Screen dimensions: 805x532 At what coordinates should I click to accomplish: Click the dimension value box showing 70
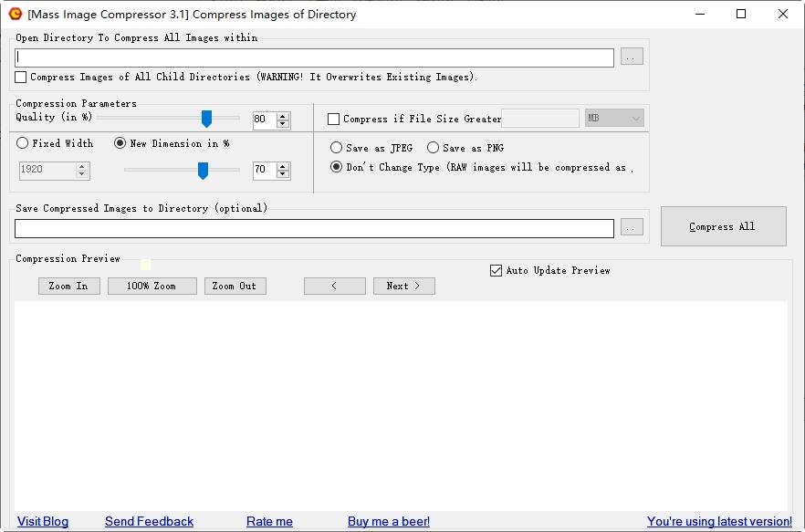[x=264, y=171]
